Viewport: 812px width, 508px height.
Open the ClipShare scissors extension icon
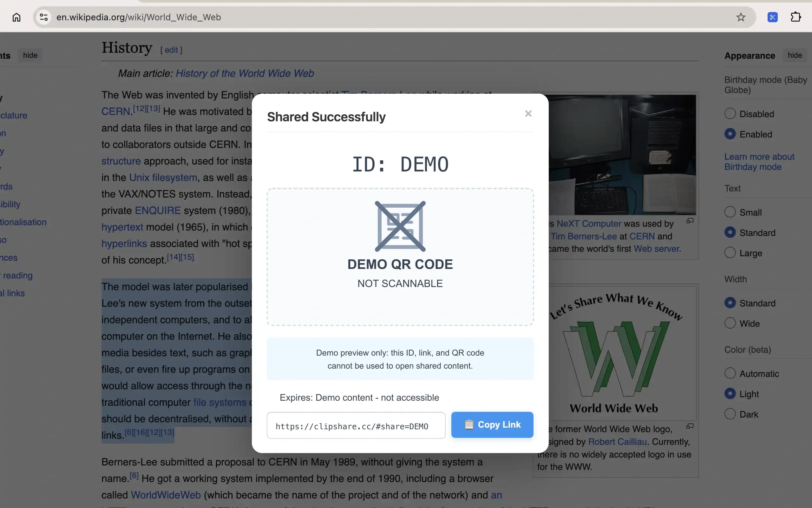[772, 17]
